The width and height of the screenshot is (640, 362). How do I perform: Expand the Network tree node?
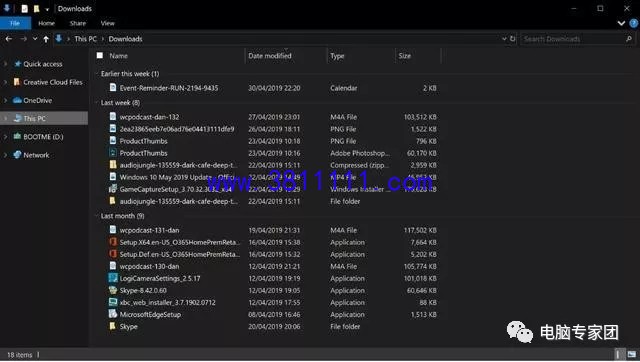pos(5,155)
